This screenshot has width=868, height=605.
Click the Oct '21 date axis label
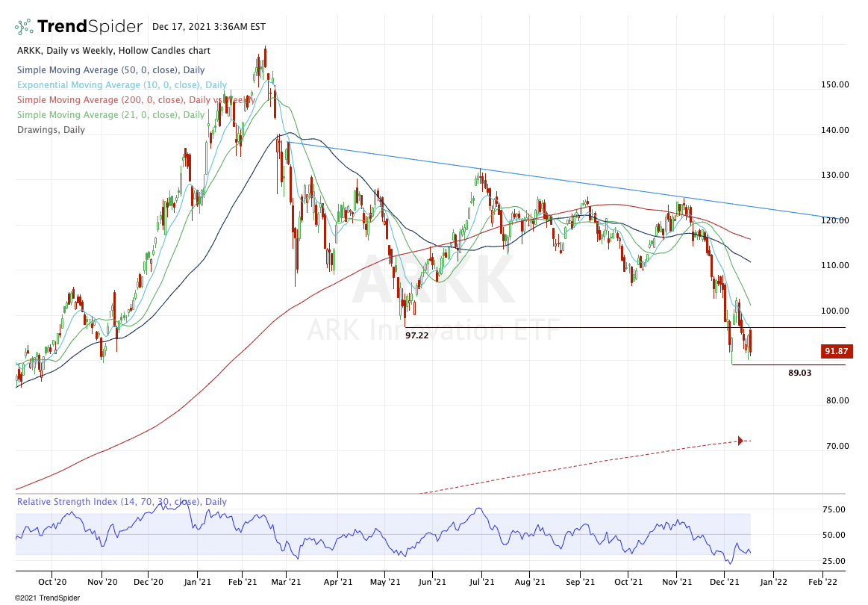point(628,582)
